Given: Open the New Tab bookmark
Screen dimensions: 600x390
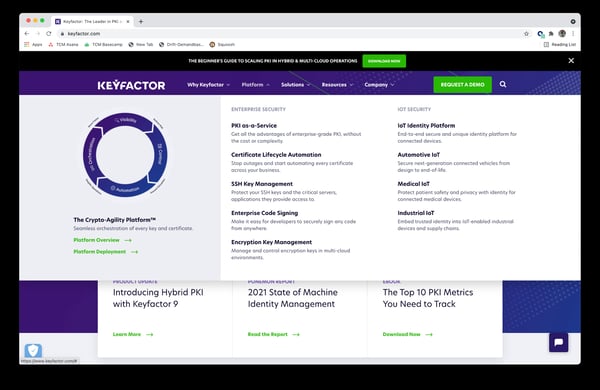Looking at the screenshot, I should click(141, 44).
